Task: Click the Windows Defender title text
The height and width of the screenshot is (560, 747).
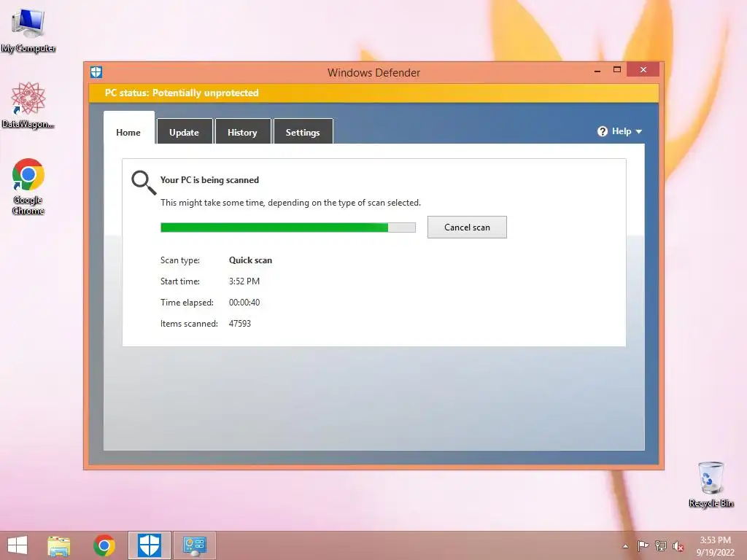Action: click(374, 73)
